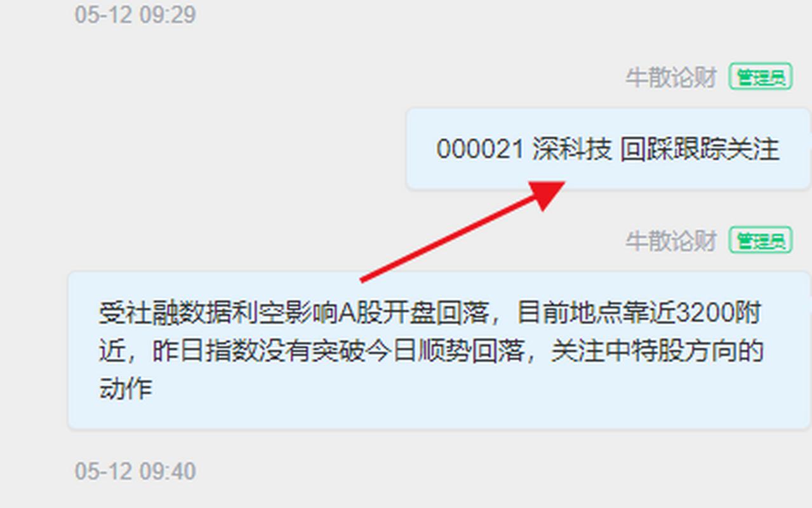Click the second 牛散论财 username

(672, 241)
